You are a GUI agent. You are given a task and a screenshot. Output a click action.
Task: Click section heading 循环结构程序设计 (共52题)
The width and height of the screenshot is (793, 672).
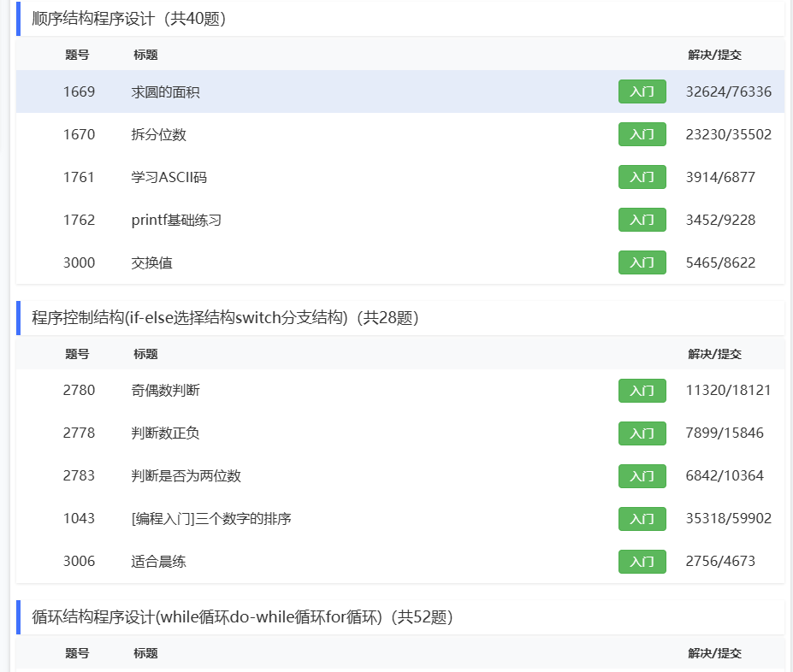[243, 617]
